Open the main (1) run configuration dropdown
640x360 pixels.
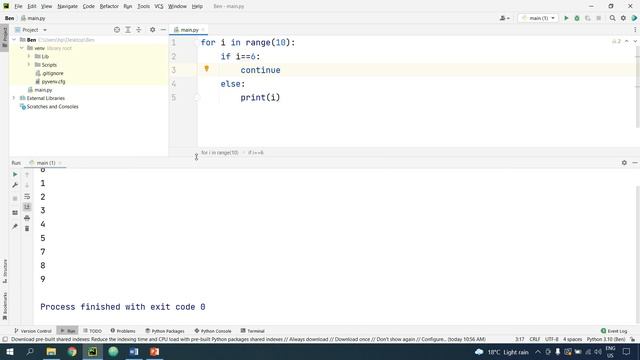tap(538, 18)
